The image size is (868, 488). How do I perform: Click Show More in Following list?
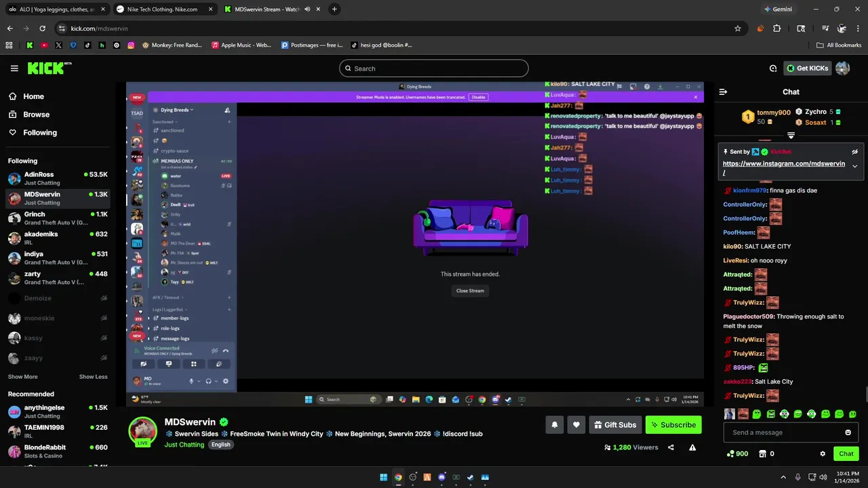tap(23, 377)
